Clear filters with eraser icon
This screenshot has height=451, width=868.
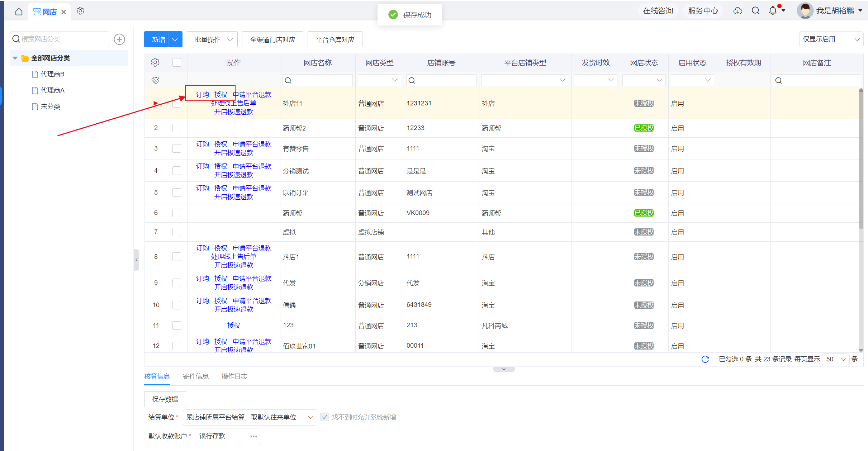click(x=155, y=80)
